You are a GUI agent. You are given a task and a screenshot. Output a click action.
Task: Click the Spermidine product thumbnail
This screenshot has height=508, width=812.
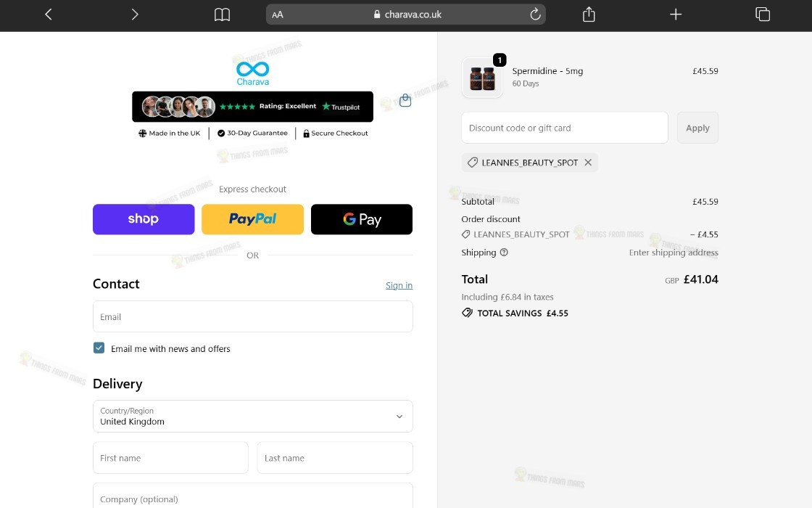coord(482,78)
